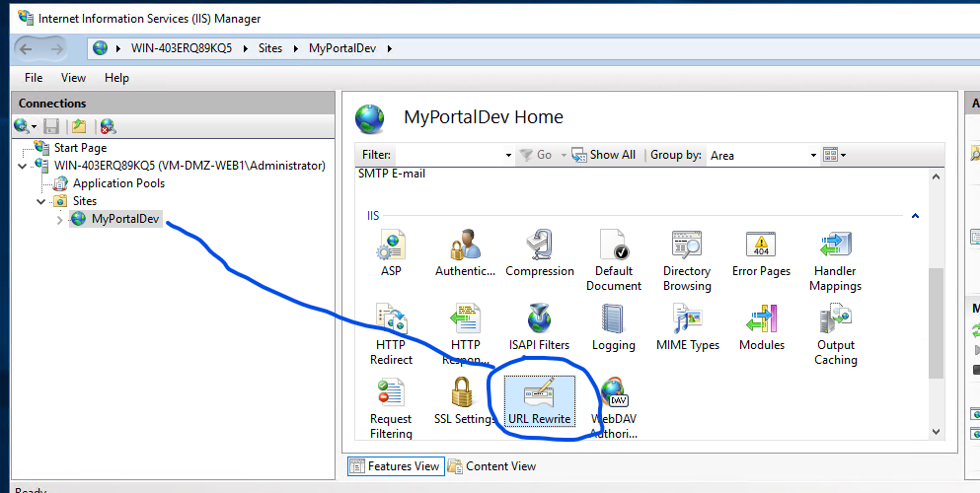Screen dimensions: 980x493
Task: Open Default Document settings
Action: (x=614, y=260)
